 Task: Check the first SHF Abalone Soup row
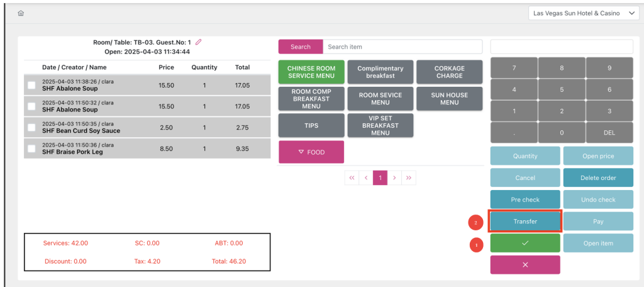pos(32,85)
